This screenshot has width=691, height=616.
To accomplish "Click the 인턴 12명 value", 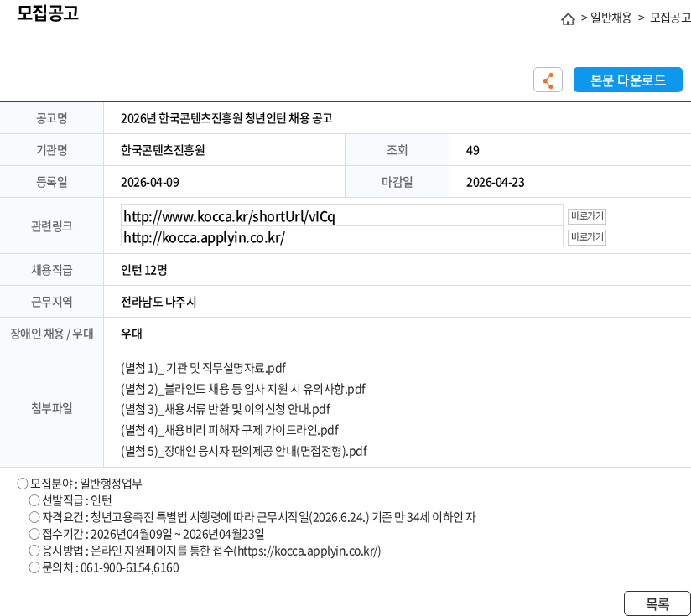I will pyautogui.click(x=143, y=270).
